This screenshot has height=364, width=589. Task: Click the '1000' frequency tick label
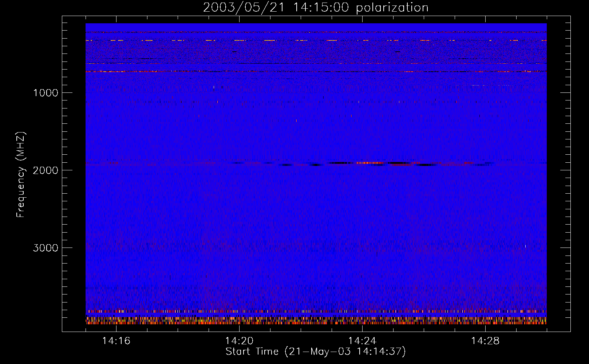(x=46, y=93)
